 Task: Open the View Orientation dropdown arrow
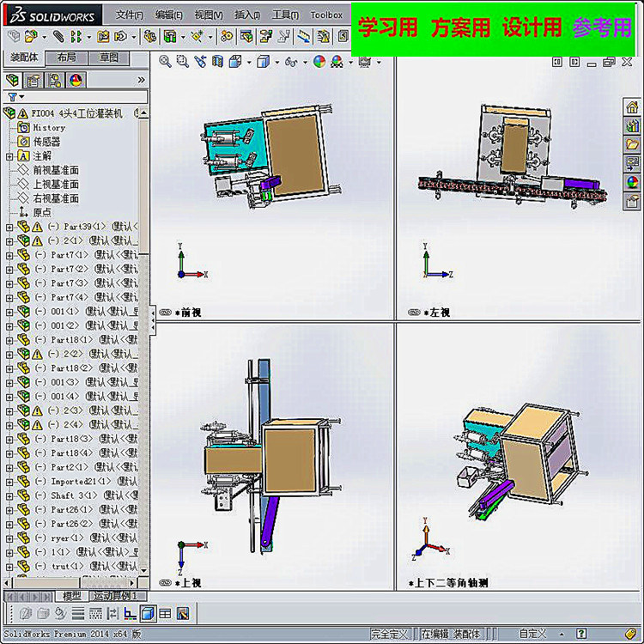click(249, 63)
